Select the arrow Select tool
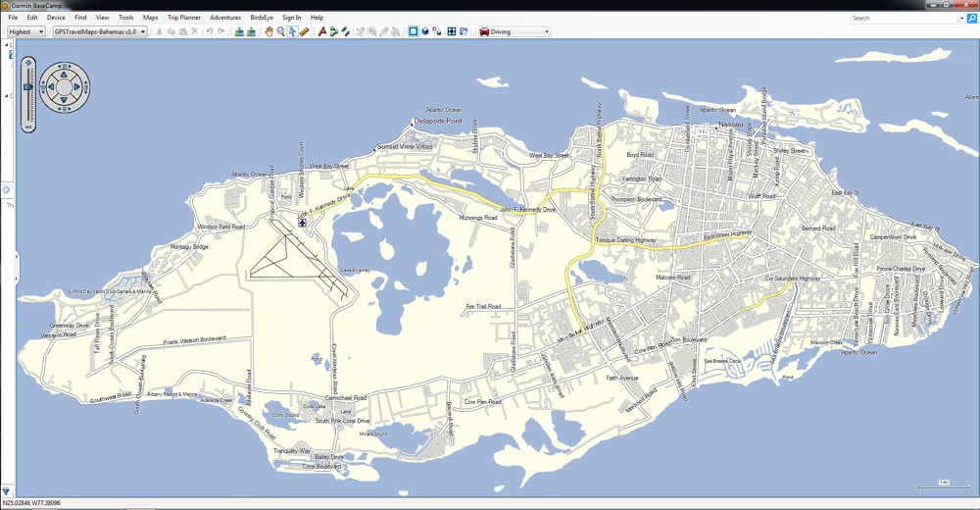Viewport: 980px width, 510px height. 292,31
